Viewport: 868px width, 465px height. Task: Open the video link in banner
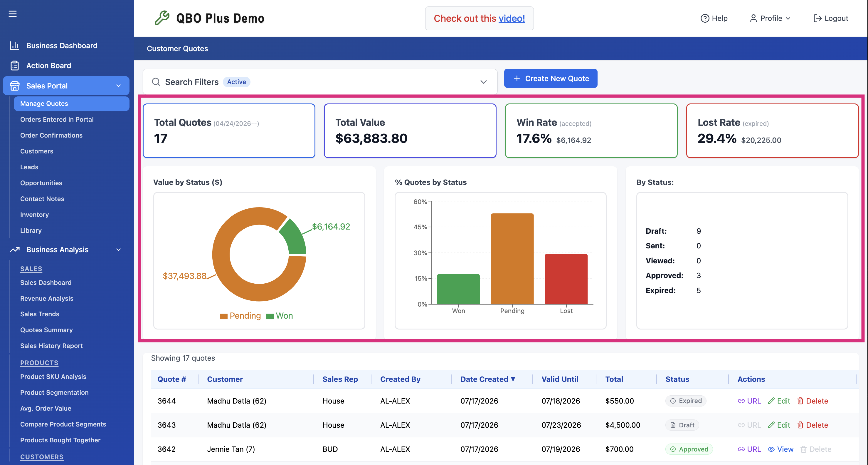(x=512, y=18)
